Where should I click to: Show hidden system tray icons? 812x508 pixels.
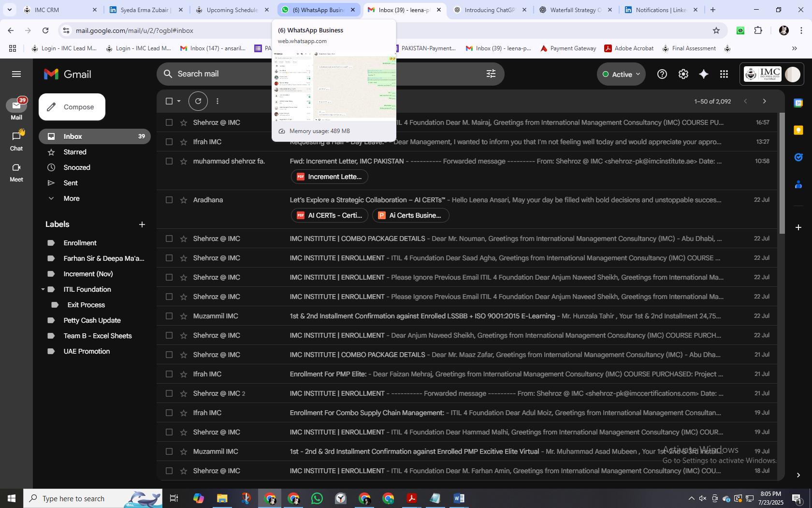click(x=691, y=498)
